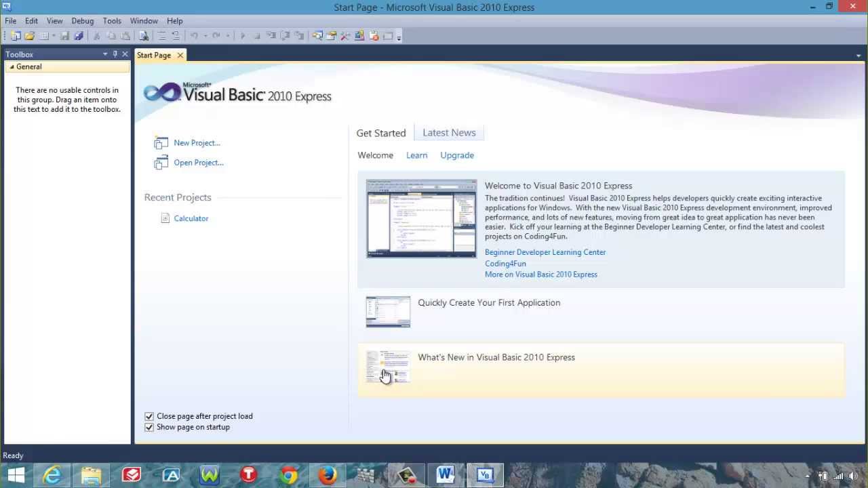This screenshot has width=868, height=488.
Task: Click the New Project... link
Action: pyautogui.click(x=197, y=143)
